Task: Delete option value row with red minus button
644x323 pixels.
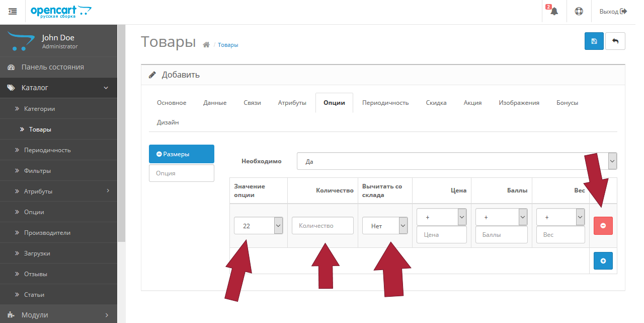Action: click(603, 226)
